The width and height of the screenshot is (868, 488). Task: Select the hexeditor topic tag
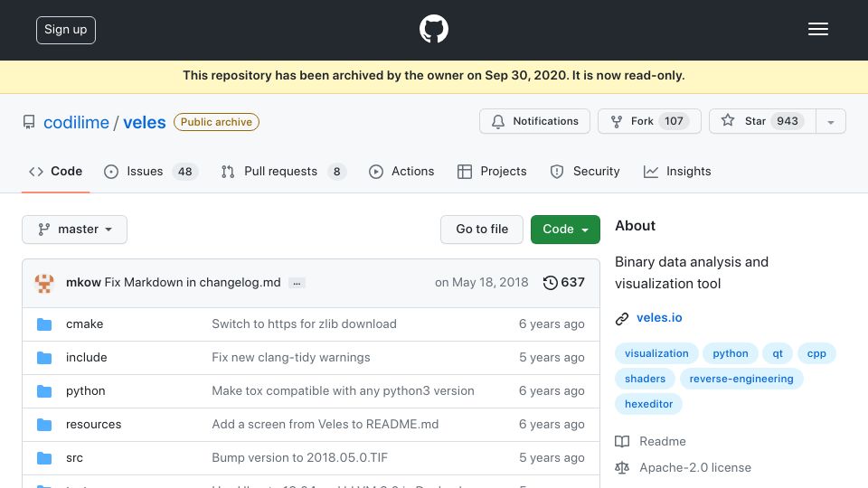click(649, 405)
